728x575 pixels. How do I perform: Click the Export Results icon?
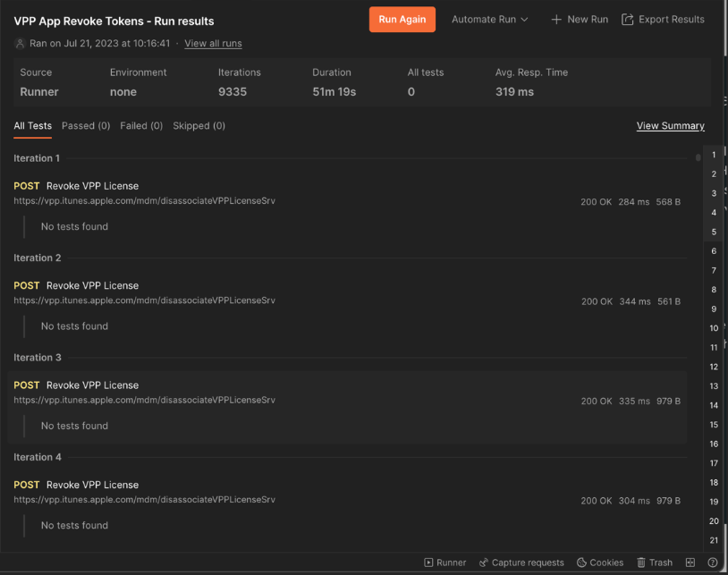point(628,20)
